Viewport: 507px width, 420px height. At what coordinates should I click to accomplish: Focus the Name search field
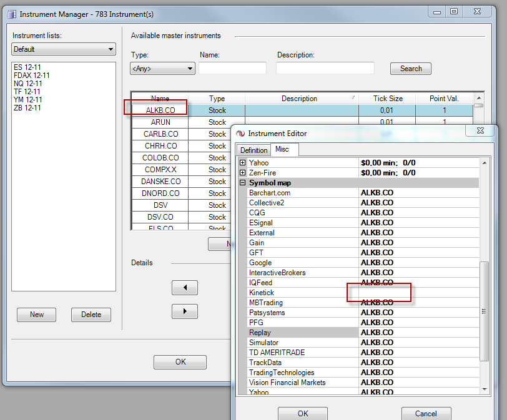232,68
